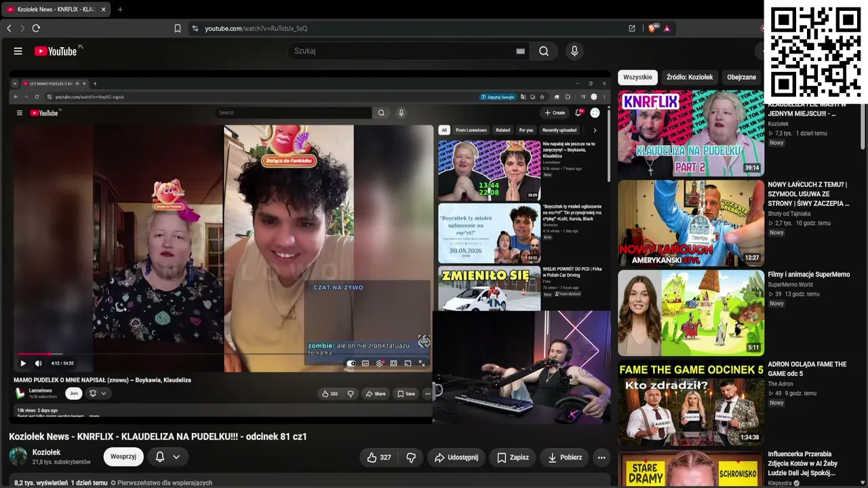
Task: Click the youtube.com address bar URL
Action: (256, 28)
